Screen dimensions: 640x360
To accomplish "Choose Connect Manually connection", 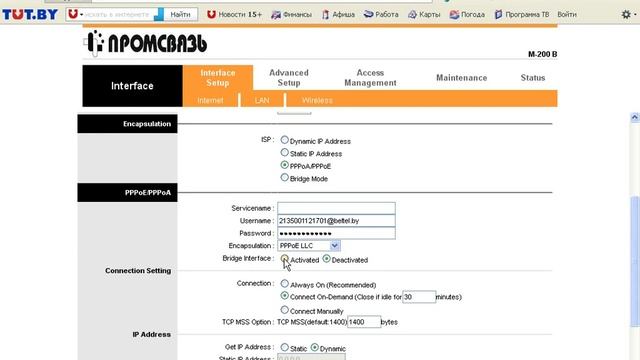I will pyautogui.click(x=284, y=310).
